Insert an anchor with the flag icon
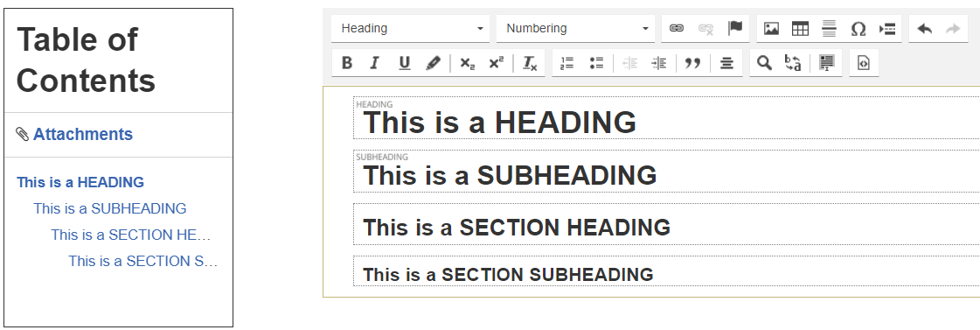The image size is (980, 330). click(735, 28)
